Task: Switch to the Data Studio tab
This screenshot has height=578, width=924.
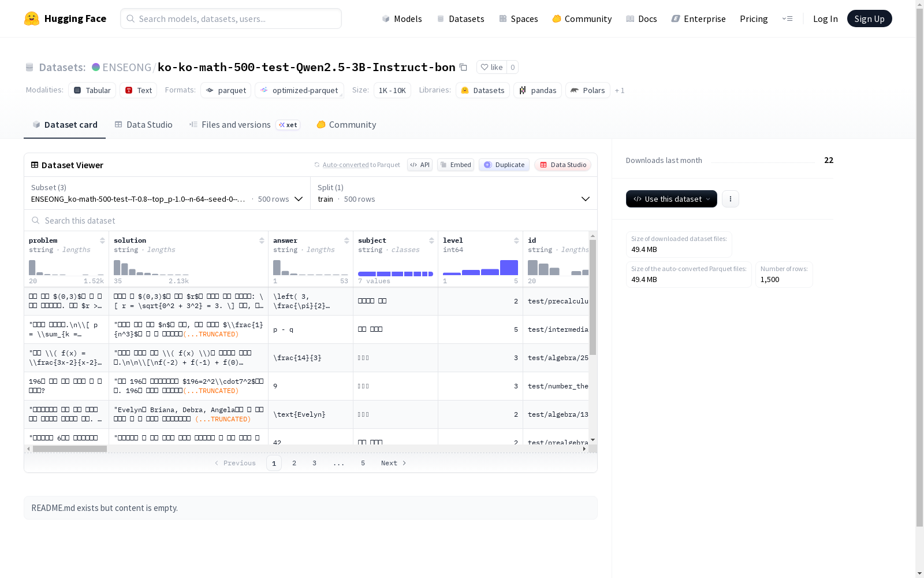Action: (144, 125)
